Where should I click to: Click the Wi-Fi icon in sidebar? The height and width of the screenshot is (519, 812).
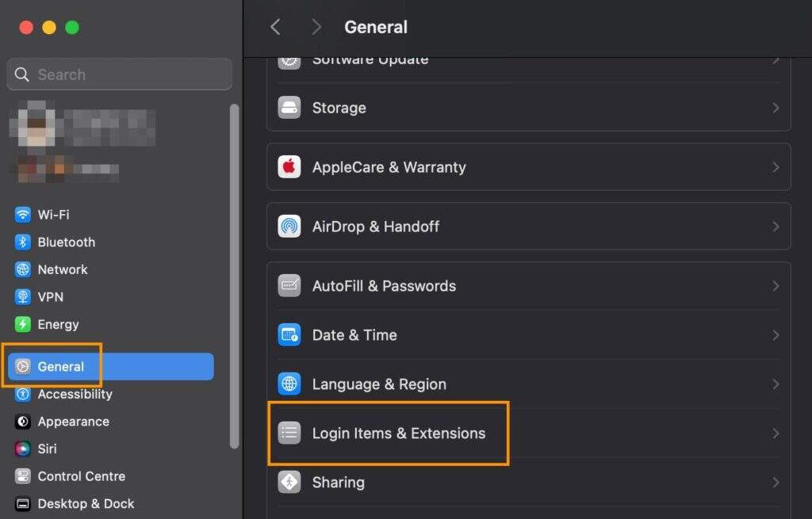pyautogui.click(x=23, y=215)
